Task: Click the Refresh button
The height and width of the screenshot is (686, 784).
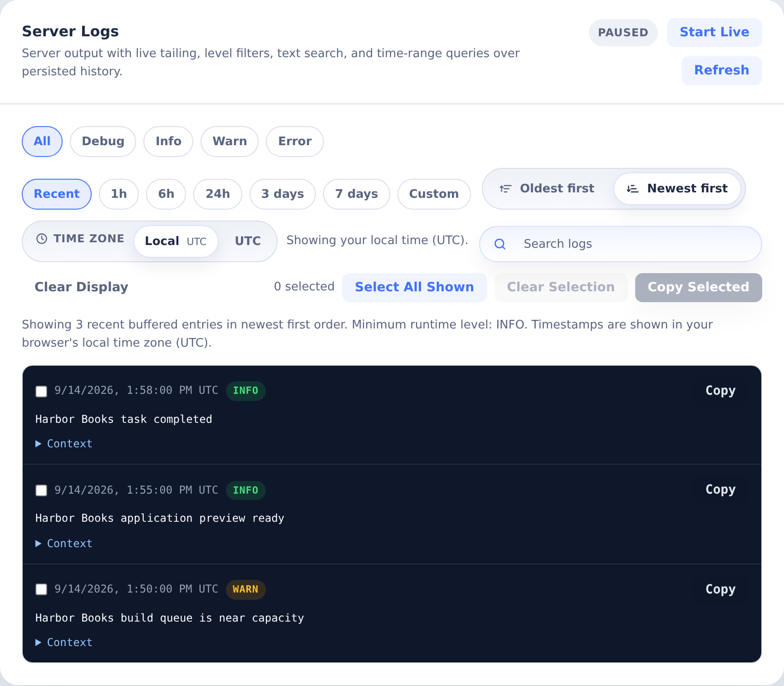Action: (722, 71)
